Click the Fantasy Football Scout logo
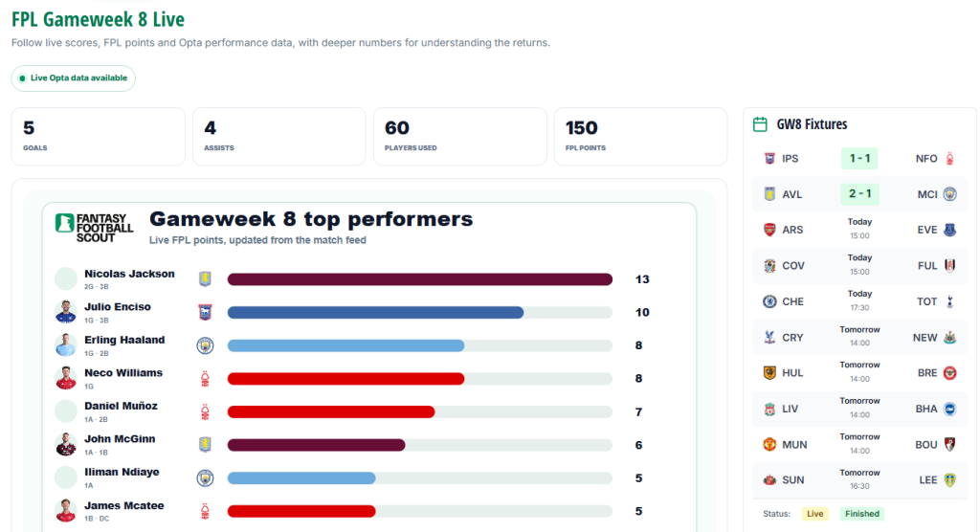 (94, 228)
